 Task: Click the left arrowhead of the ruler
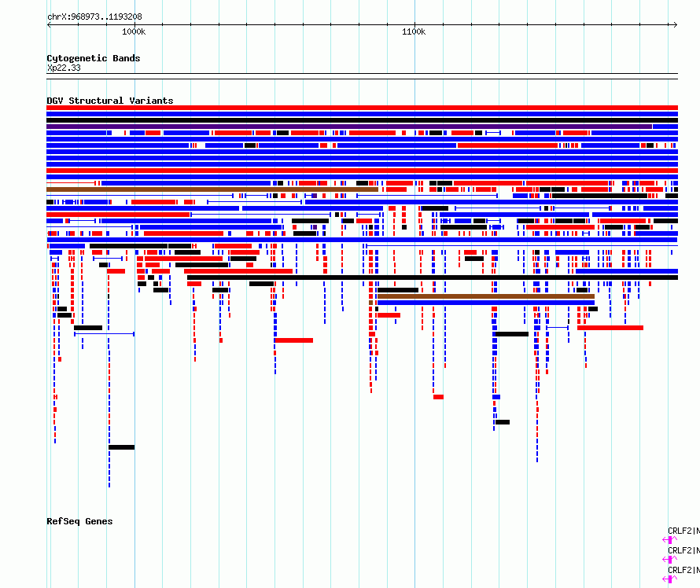tap(49, 25)
